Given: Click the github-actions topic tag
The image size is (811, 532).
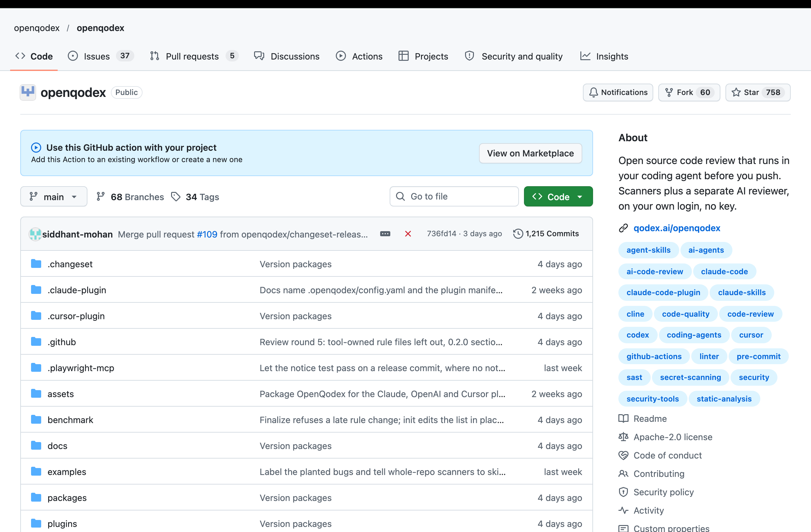Looking at the screenshot, I should tap(654, 356).
